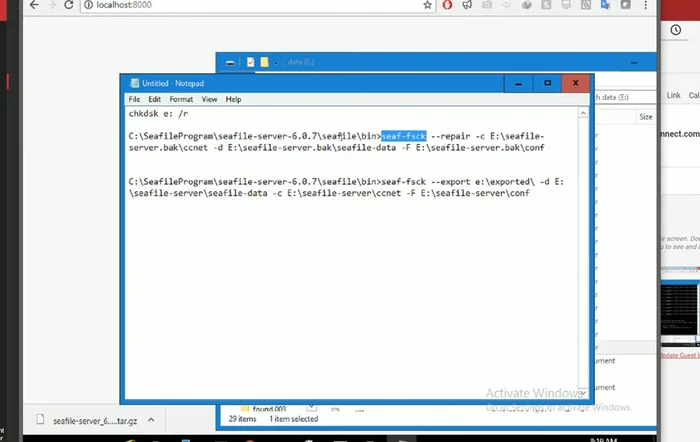This screenshot has width=700, height=442.
Task: Click the highlighted seaf-fsck text
Action: pyautogui.click(x=403, y=134)
